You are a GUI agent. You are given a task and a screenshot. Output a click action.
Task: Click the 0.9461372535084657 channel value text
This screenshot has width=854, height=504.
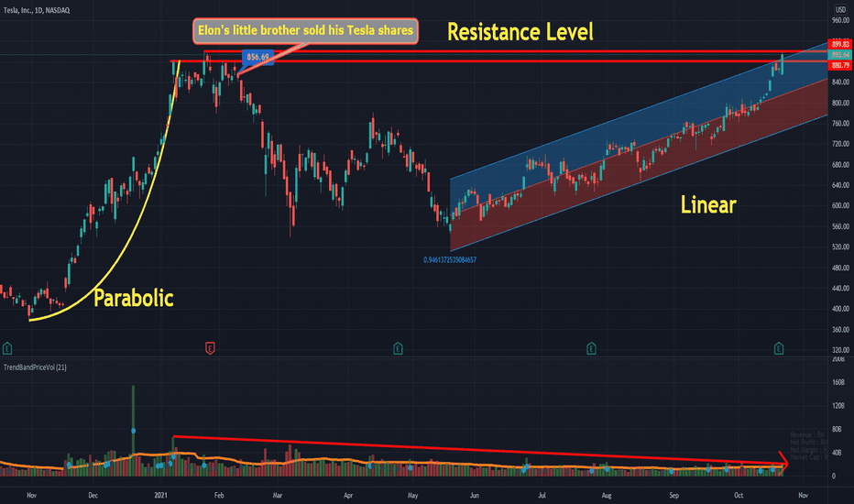pyautogui.click(x=450, y=260)
